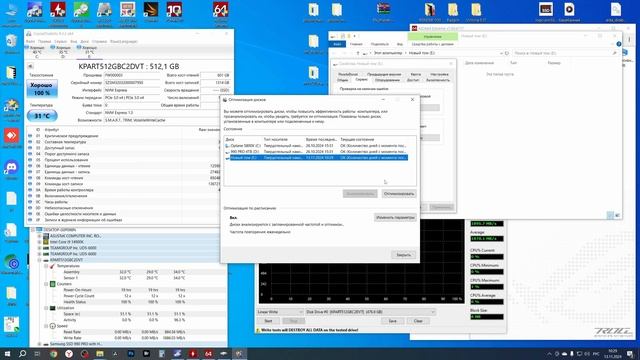Open Task View from the taskbar
The height and width of the screenshot is (360, 640).
click(x=37, y=353)
